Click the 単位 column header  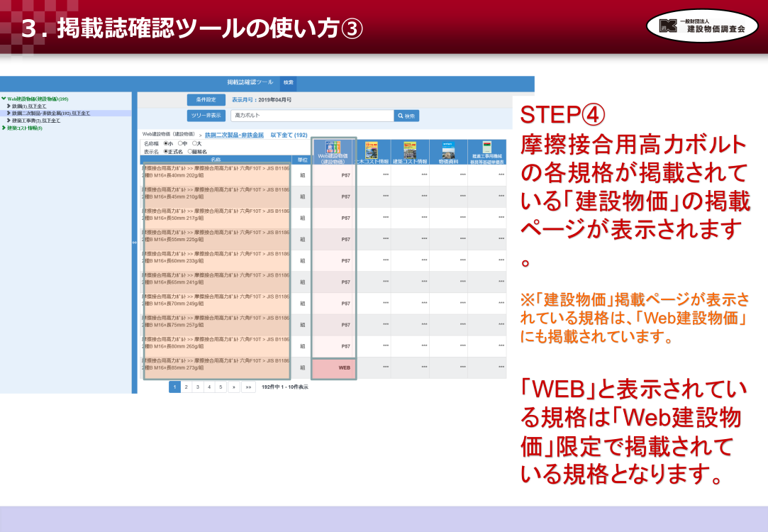[302, 160]
